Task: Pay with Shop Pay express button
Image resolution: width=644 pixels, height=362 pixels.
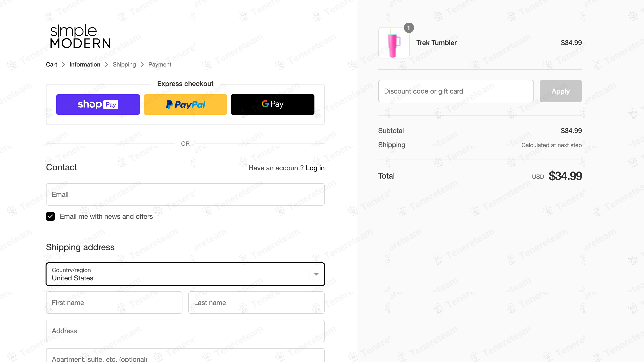Action: 98,105
